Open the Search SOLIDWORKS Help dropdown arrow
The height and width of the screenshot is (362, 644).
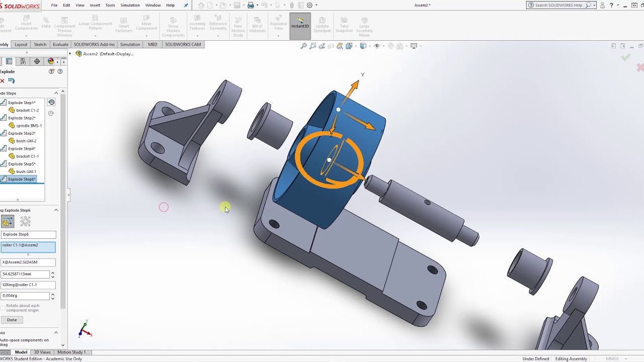click(594, 5)
